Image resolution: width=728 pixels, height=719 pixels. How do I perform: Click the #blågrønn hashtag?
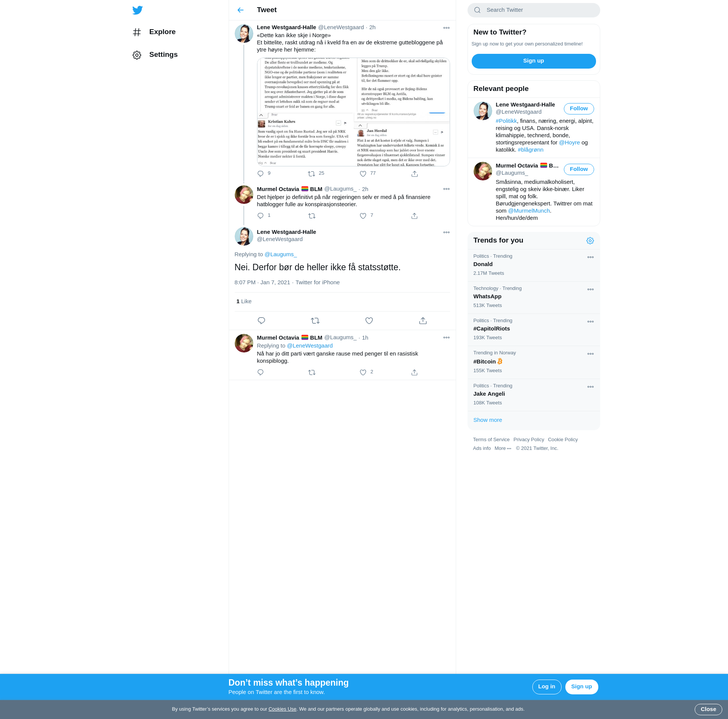click(x=530, y=150)
